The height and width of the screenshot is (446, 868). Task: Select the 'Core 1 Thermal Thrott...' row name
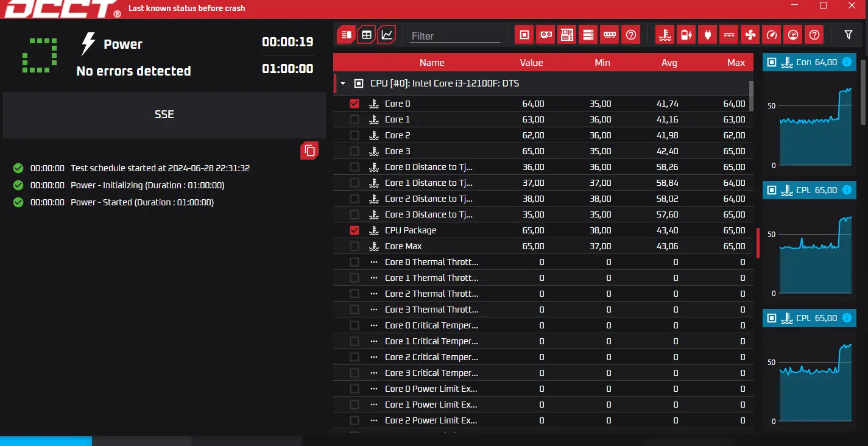[x=432, y=278]
